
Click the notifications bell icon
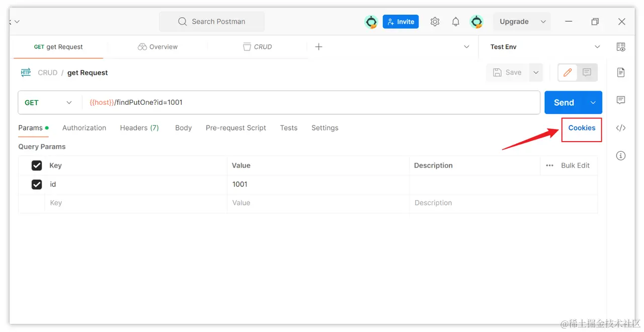click(455, 22)
